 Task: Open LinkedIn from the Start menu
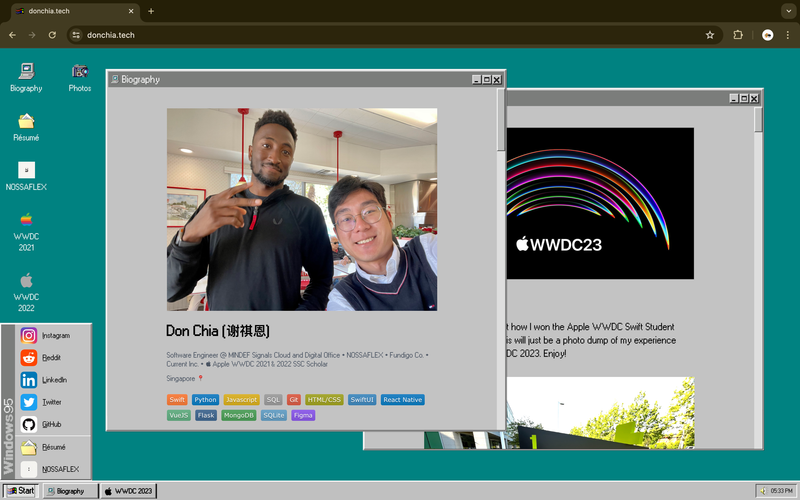53,380
